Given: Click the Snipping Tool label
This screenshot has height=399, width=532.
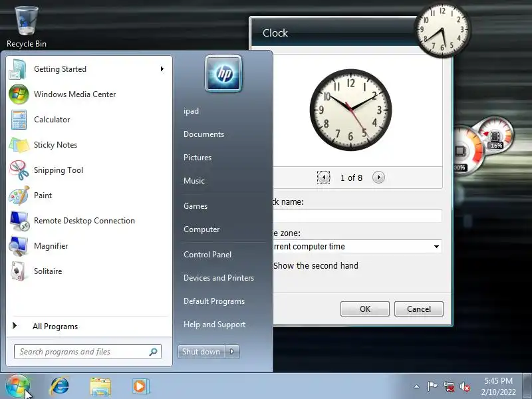Looking at the screenshot, I should (x=59, y=170).
